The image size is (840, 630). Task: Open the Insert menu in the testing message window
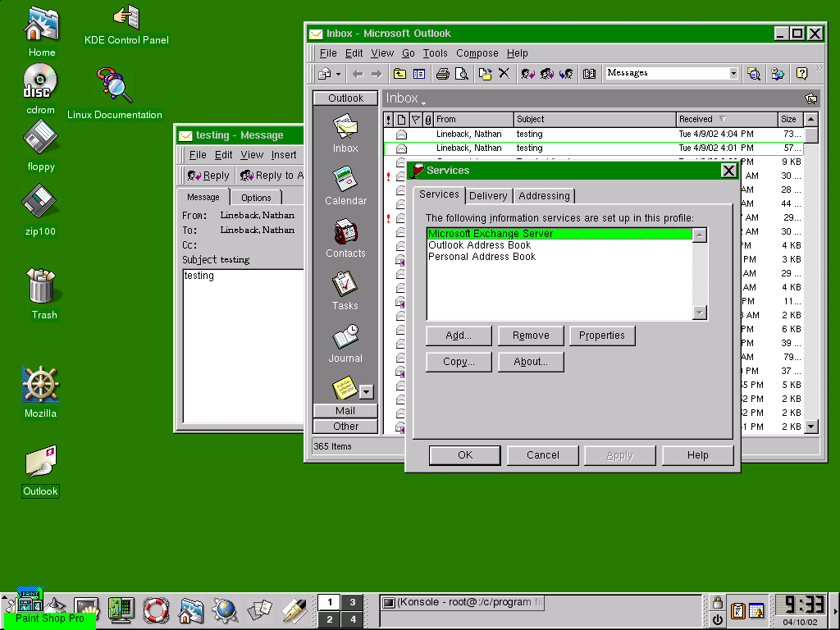283,155
